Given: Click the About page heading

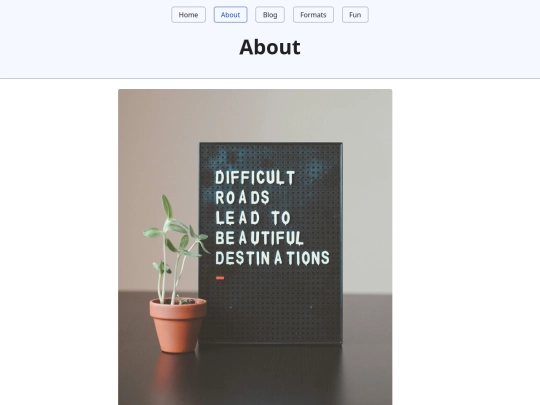Looking at the screenshot, I should coord(270,47).
